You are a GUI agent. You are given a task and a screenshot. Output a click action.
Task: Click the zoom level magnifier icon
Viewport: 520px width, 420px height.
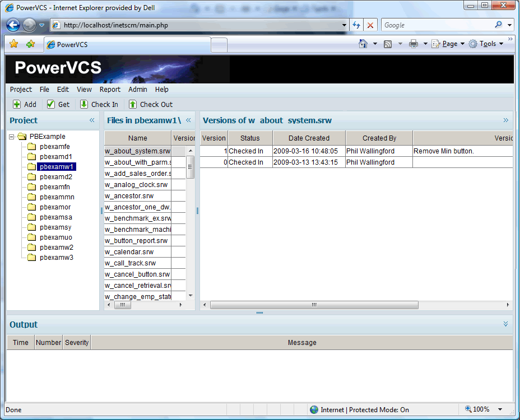pyautogui.click(x=468, y=409)
